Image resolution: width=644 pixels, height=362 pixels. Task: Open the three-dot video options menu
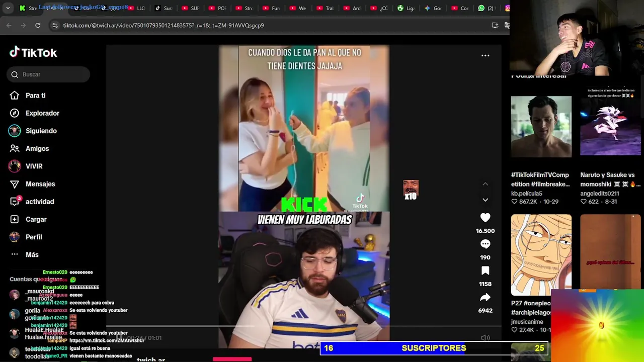(485, 55)
